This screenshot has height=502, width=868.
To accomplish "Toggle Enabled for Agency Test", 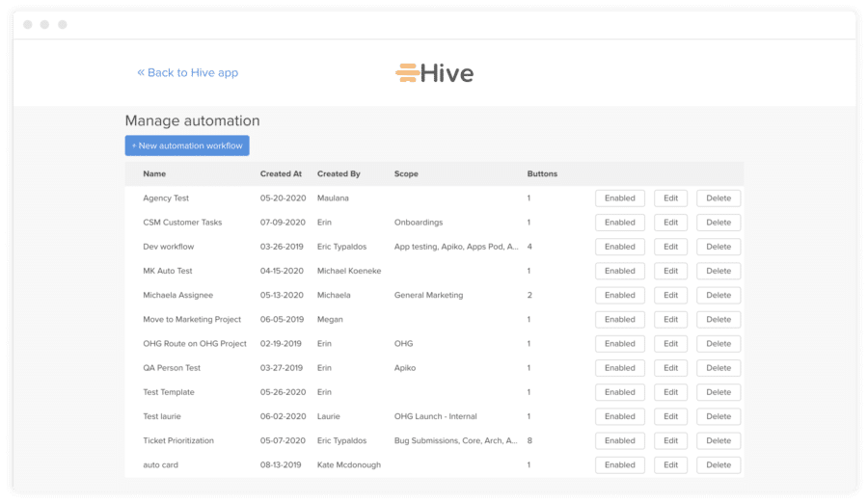I will [619, 198].
